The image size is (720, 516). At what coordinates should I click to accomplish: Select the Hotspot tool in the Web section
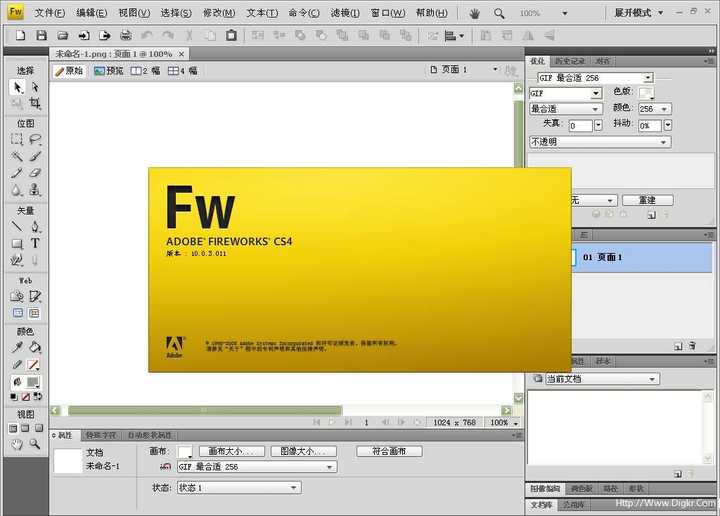17,296
